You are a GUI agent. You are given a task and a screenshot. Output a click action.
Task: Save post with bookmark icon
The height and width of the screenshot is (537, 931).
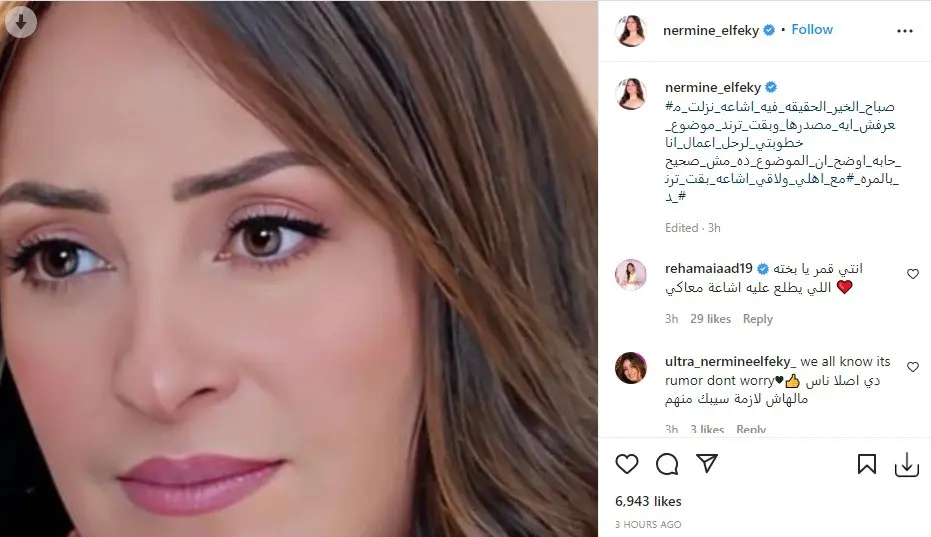[x=866, y=464]
